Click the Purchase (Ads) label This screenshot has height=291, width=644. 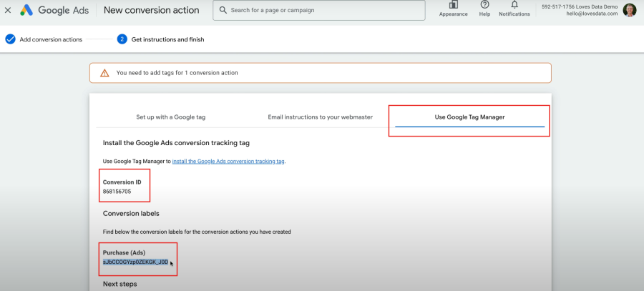(x=124, y=253)
